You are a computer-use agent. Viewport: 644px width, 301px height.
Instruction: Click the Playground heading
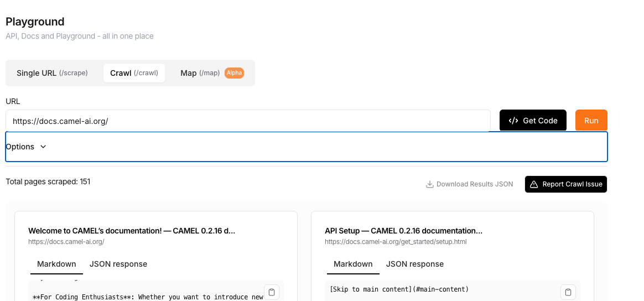click(35, 22)
